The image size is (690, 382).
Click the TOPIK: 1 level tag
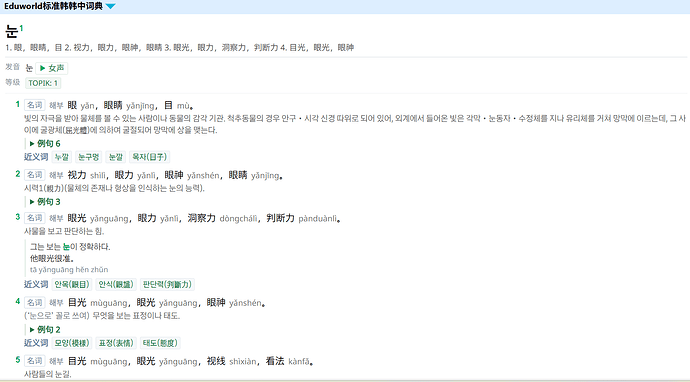point(43,83)
